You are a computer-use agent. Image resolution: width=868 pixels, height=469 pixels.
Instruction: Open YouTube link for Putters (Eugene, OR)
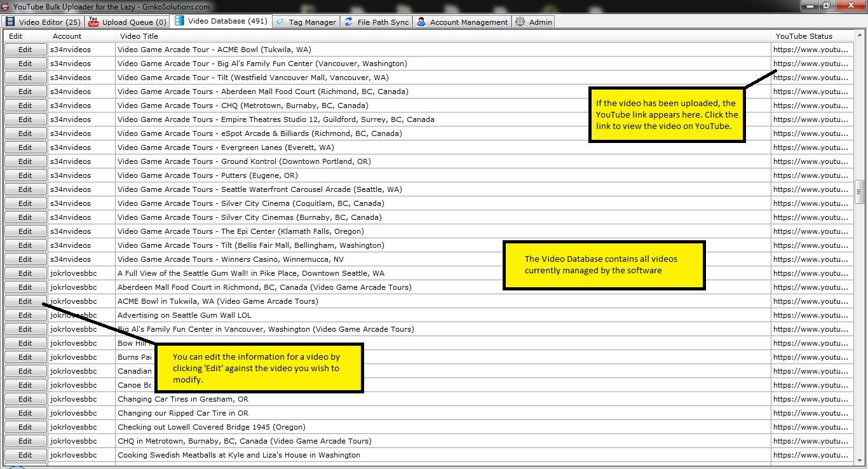(x=811, y=175)
